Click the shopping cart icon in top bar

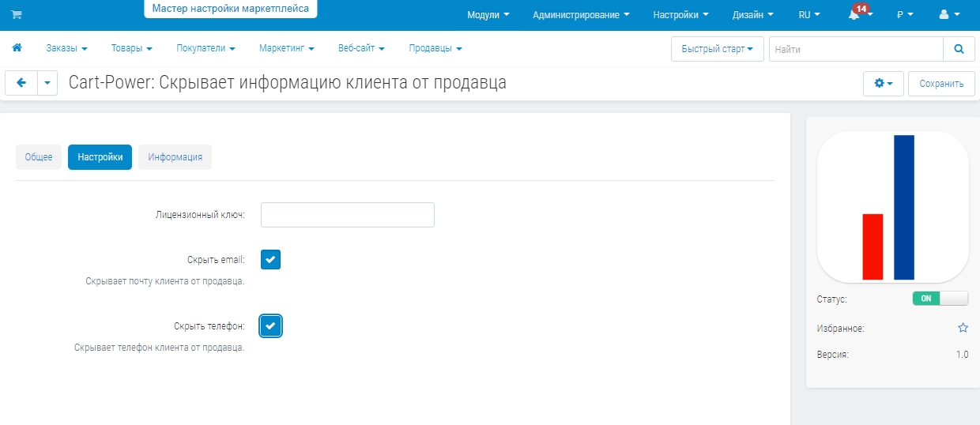[x=17, y=14]
